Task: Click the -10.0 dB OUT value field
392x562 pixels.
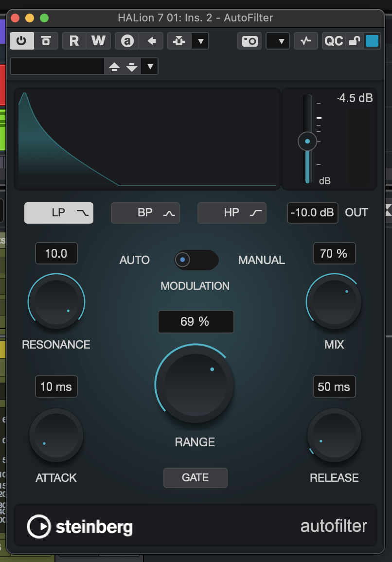Action: click(x=312, y=212)
